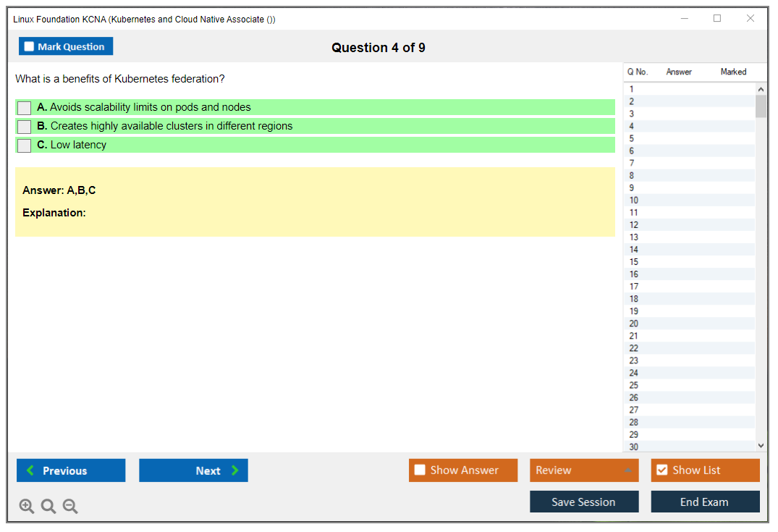
Task: Enable the Show Answer checkbox
Action: click(x=420, y=470)
